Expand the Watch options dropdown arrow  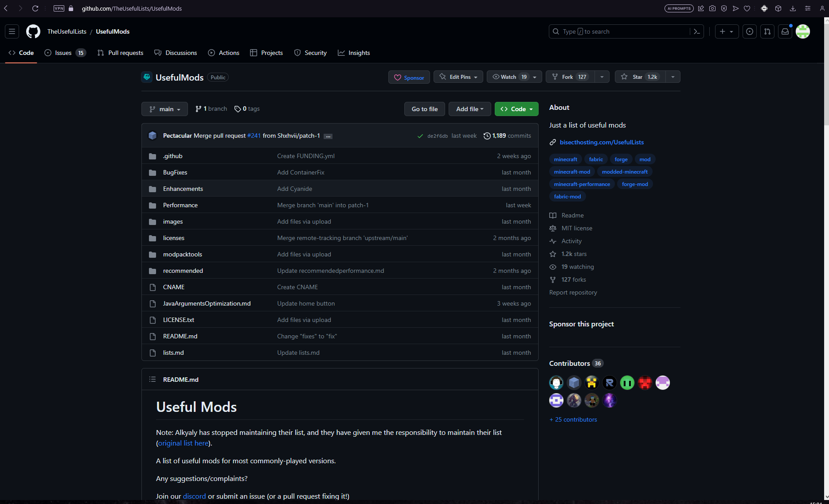(x=535, y=77)
